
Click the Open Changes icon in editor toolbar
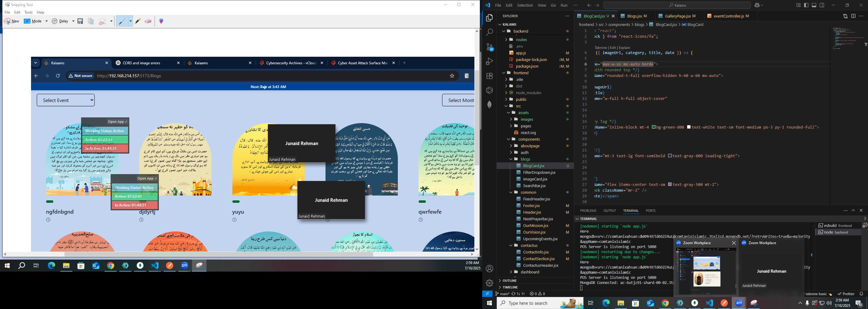(x=845, y=16)
